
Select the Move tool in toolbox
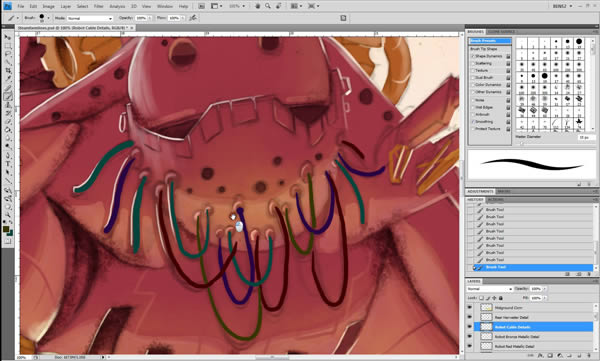tap(7, 37)
